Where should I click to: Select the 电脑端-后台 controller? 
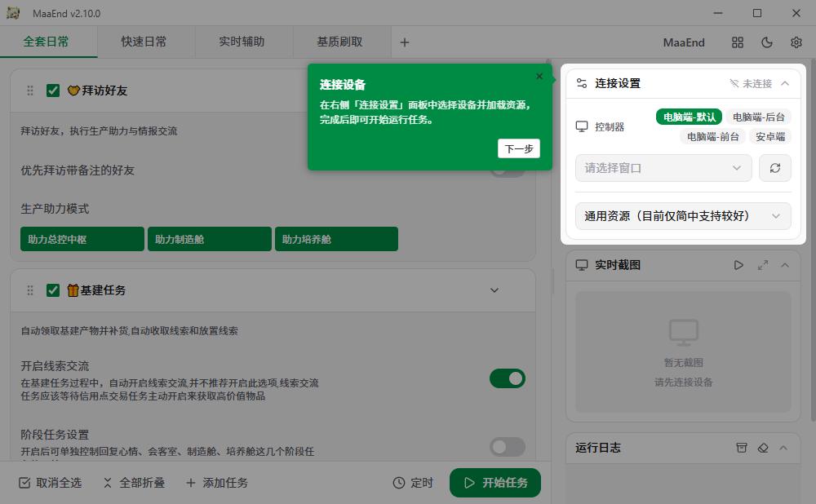[x=759, y=117]
